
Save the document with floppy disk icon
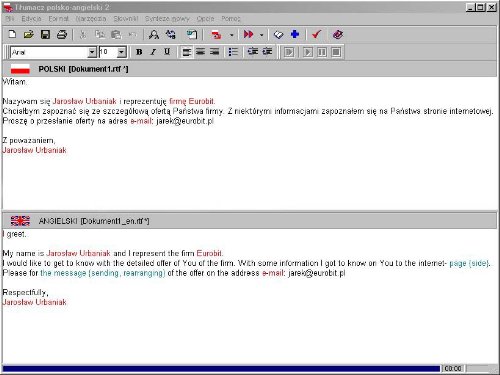click(45, 34)
